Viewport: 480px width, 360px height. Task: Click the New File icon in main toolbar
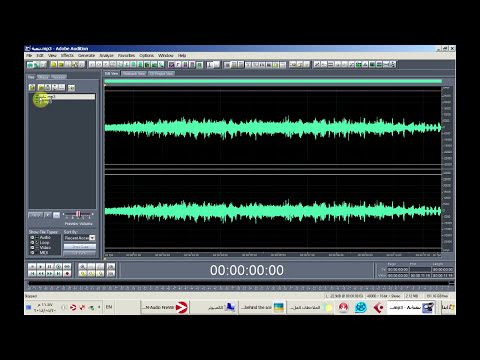[54, 64]
